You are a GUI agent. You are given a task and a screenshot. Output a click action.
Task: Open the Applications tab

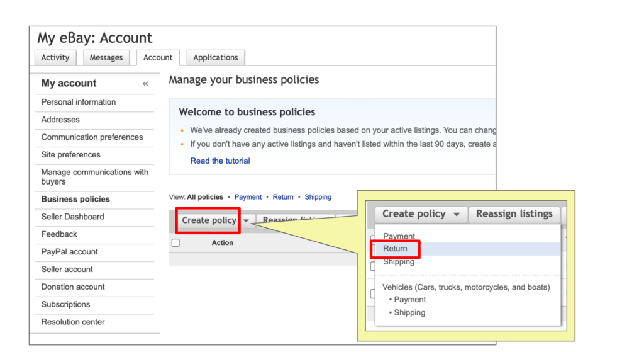click(x=216, y=57)
